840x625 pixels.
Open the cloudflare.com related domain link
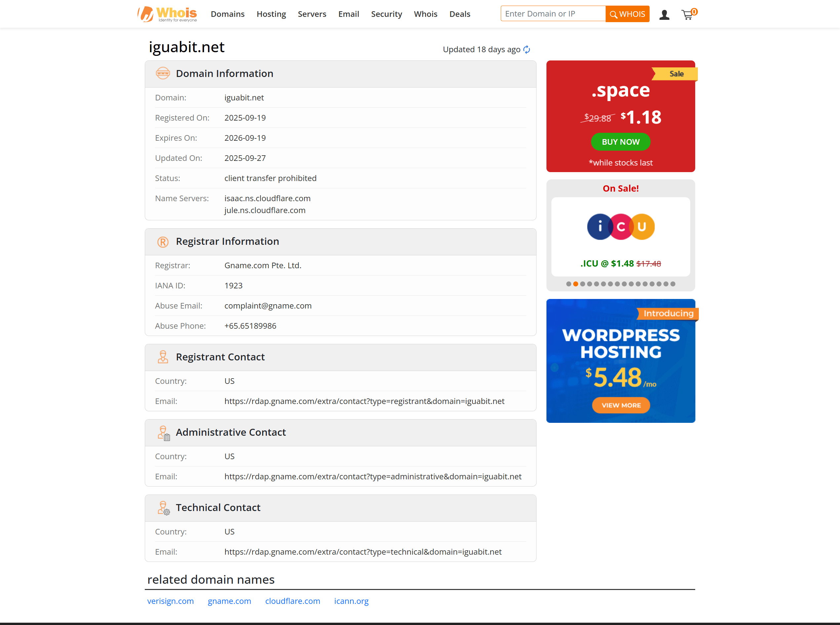point(293,601)
